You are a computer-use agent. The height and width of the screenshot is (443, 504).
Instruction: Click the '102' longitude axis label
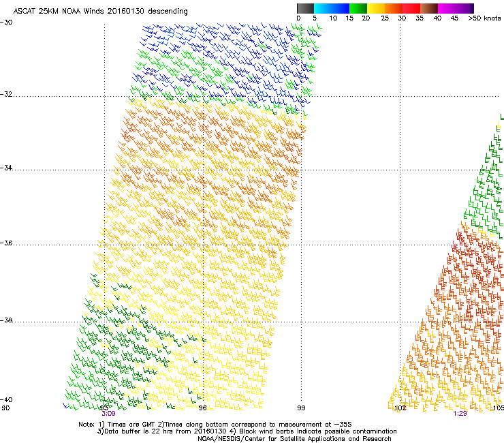(400, 408)
